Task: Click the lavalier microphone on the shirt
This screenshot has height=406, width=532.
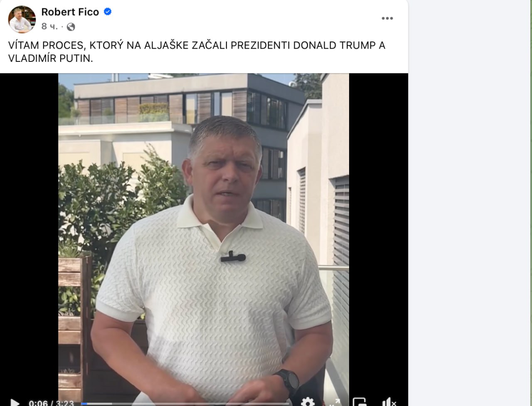Action: (233, 257)
